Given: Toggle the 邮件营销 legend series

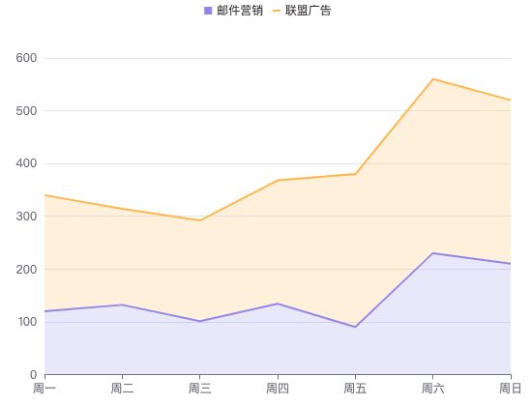Looking at the screenshot, I should click(233, 11).
